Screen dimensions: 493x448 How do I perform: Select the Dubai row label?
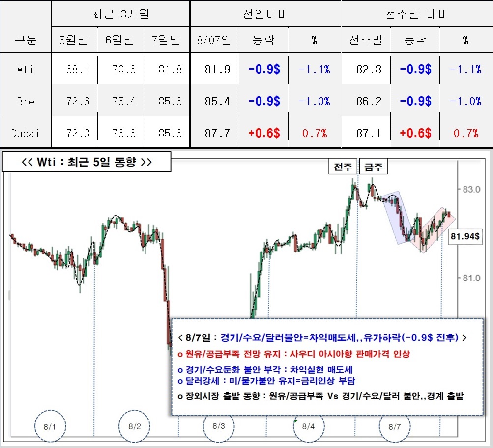[x=26, y=133]
